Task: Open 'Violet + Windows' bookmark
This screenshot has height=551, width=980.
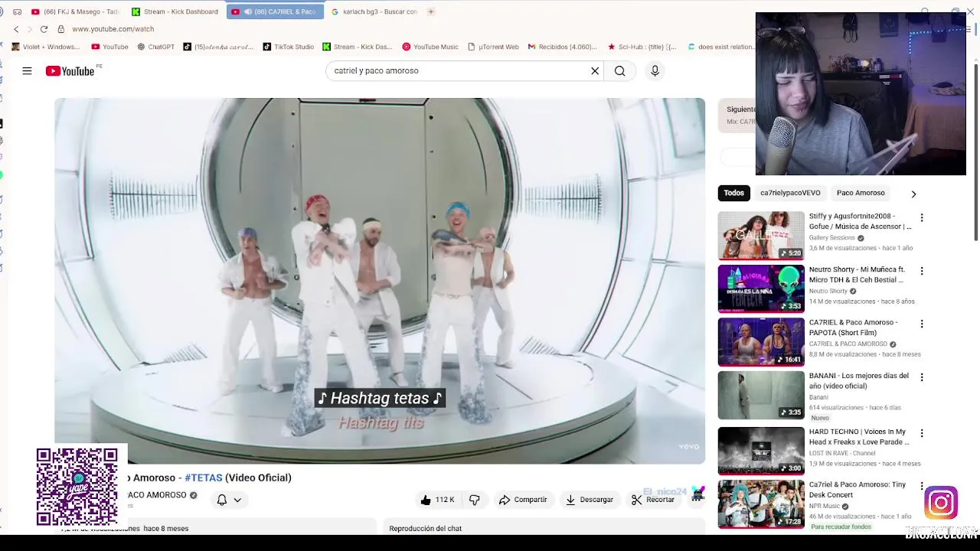Action: pos(46,47)
